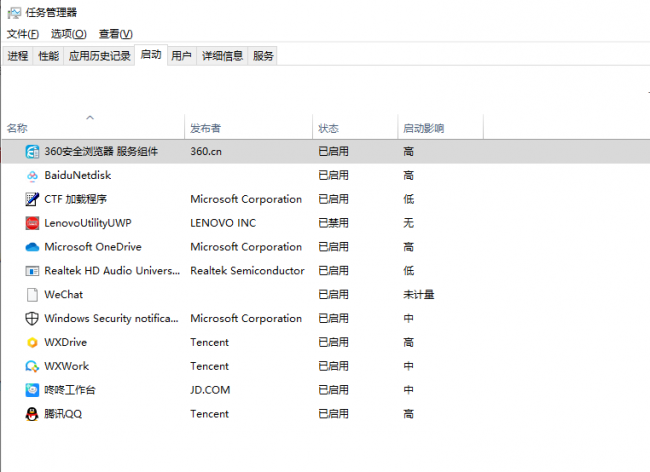Click the 360安全浏览器 服务组件 icon
Viewport: 650px width, 472px height.
point(32,152)
